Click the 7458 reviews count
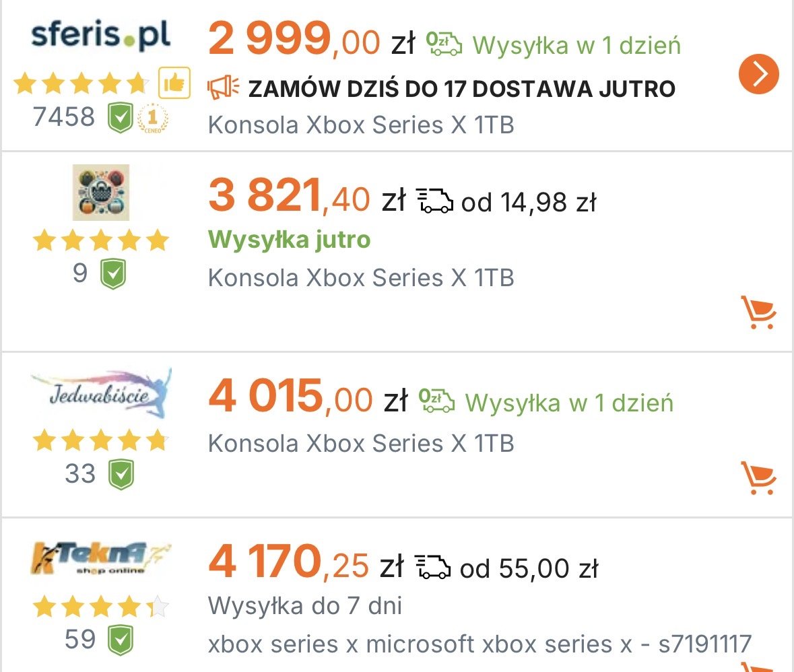The image size is (794, 672). pos(64,118)
